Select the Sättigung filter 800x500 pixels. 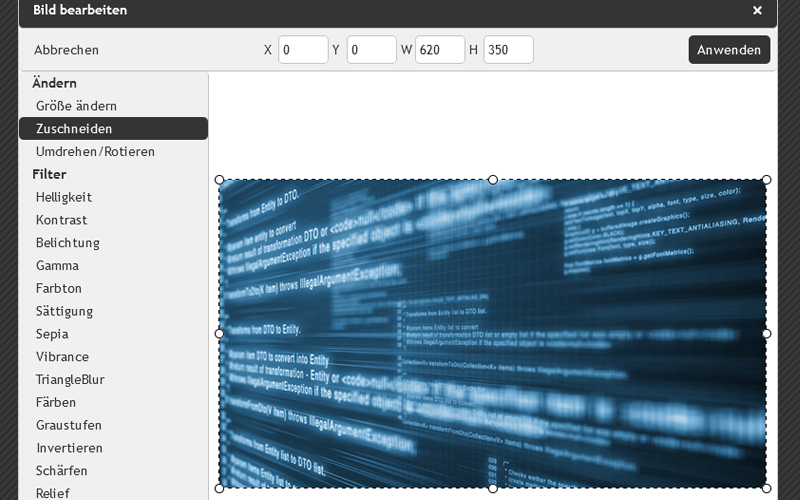[64, 311]
